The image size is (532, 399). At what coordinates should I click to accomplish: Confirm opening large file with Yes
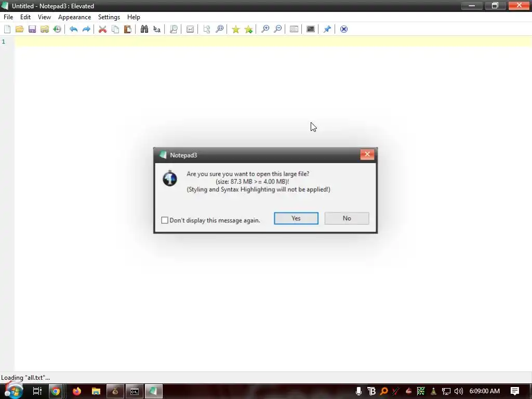coord(296,218)
